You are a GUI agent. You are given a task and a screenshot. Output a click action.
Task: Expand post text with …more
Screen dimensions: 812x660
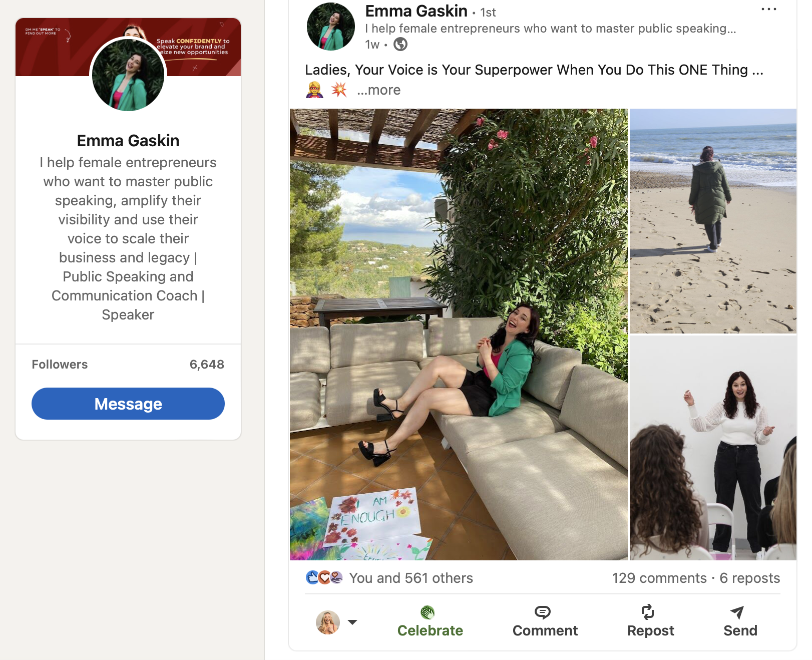click(379, 90)
